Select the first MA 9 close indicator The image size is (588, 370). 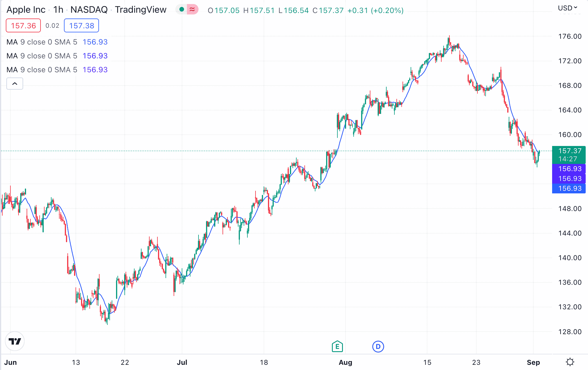[57, 42]
